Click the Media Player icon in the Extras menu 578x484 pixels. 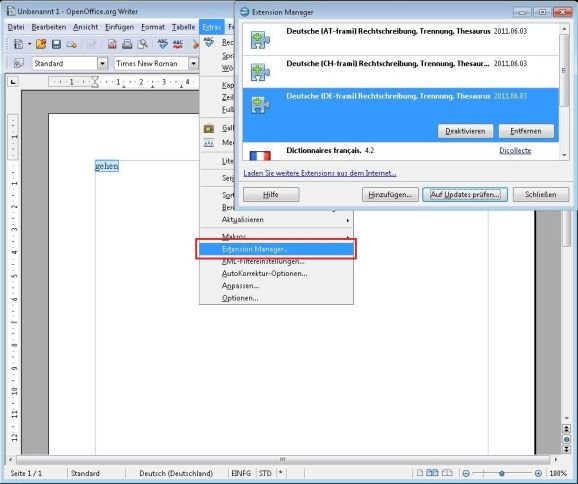[x=209, y=143]
